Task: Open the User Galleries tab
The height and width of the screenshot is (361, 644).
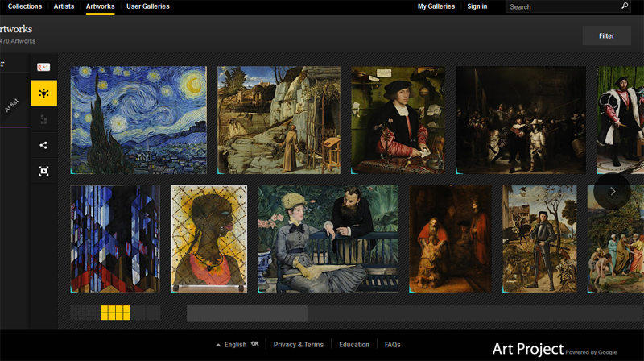Action: (148, 6)
